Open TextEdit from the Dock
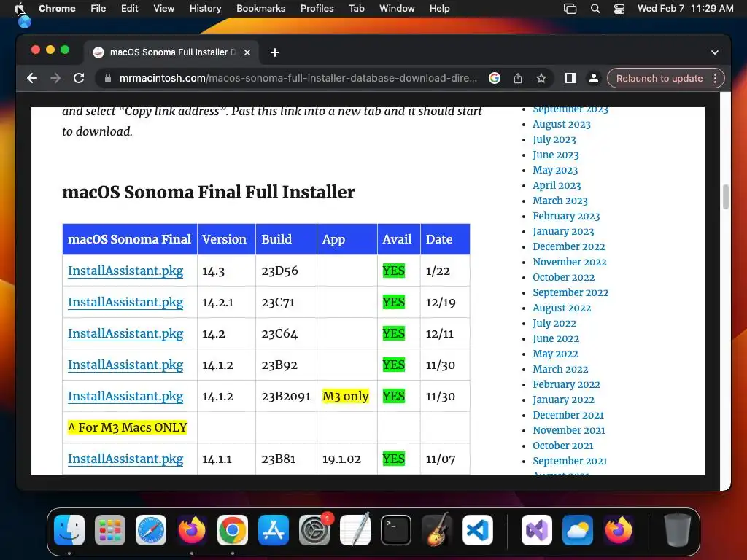 pyautogui.click(x=355, y=530)
